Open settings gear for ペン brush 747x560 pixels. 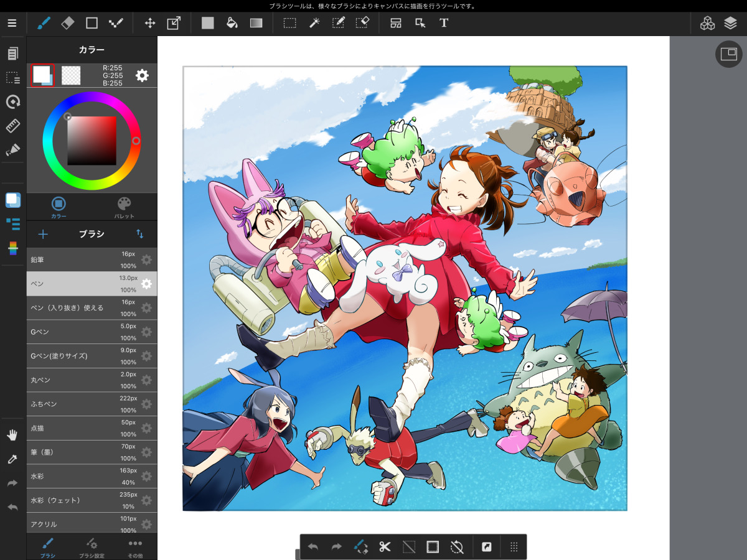pos(146,284)
